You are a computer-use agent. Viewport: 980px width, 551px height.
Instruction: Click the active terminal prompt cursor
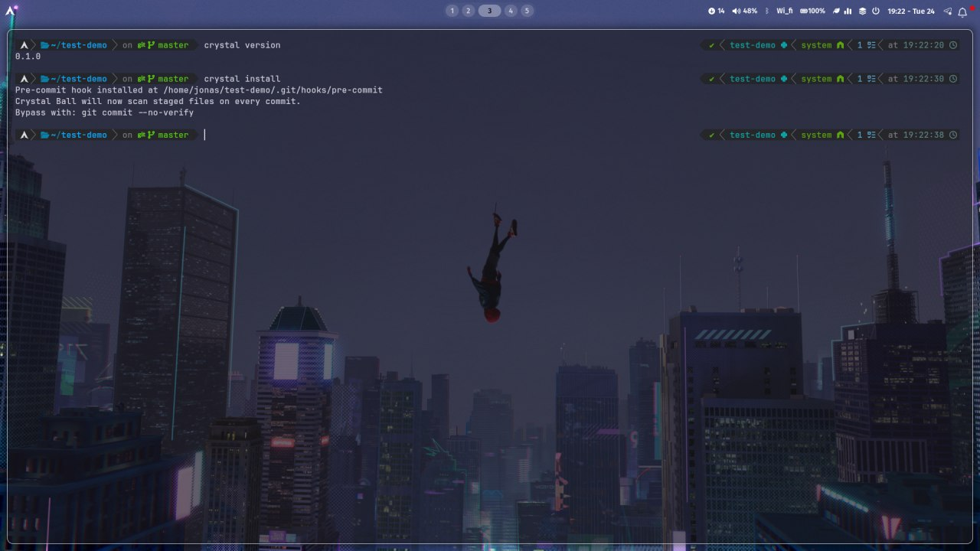[x=205, y=135]
